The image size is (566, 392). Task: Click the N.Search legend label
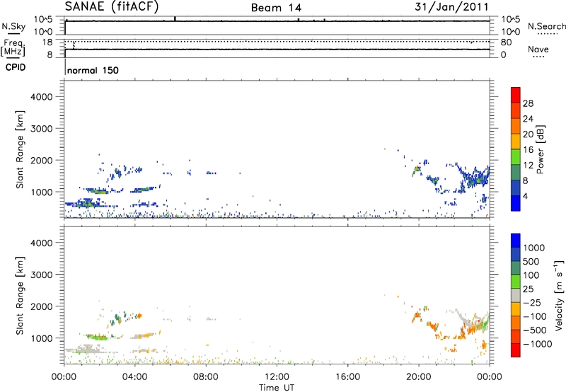point(546,26)
